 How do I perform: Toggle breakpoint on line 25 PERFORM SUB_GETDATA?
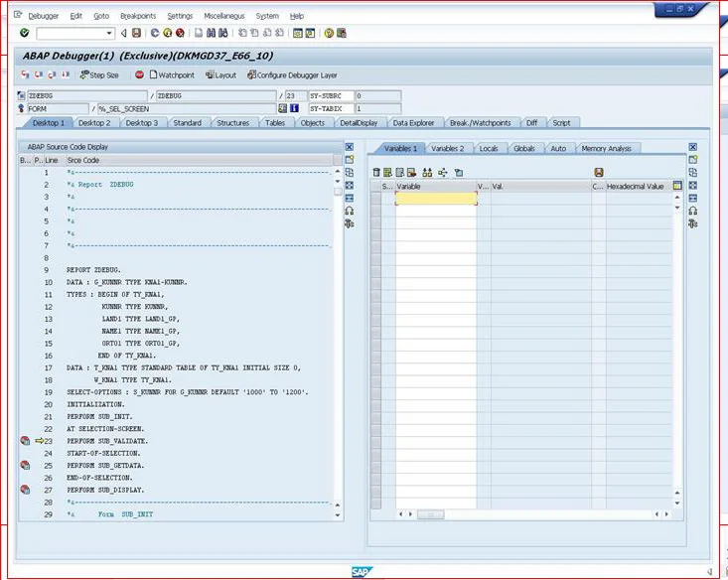(x=25, y=466)
